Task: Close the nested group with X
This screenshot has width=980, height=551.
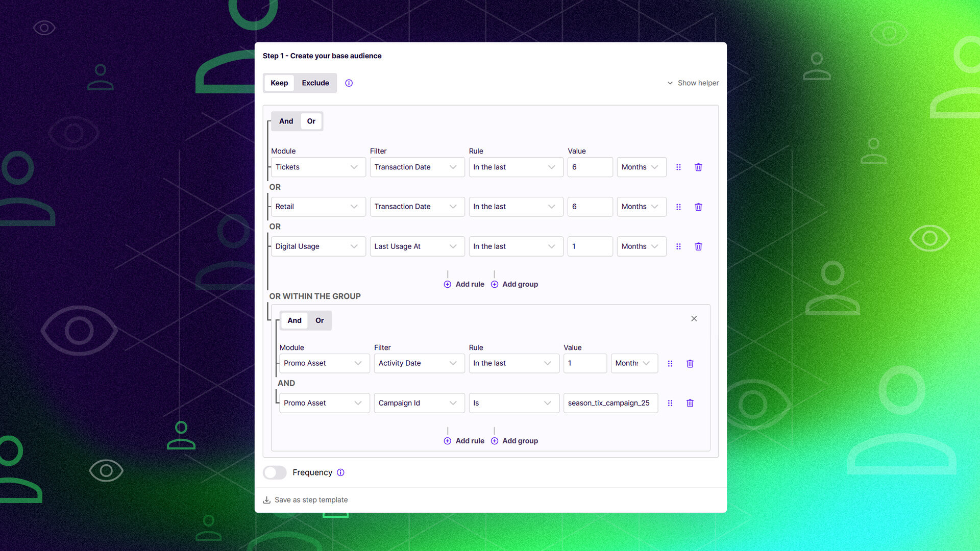Action: pos(694,319)
